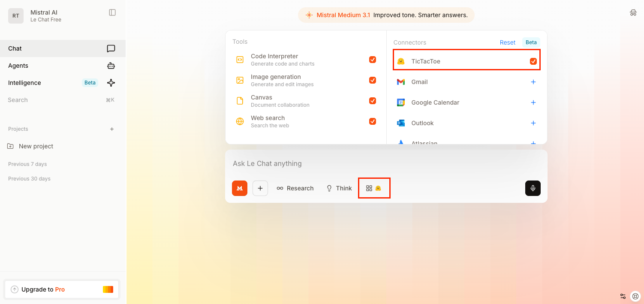Uncheck the Code Interpreter tool
Image resolution: width=644 pixels, height=304 pixels.
[x=373, y=60]
